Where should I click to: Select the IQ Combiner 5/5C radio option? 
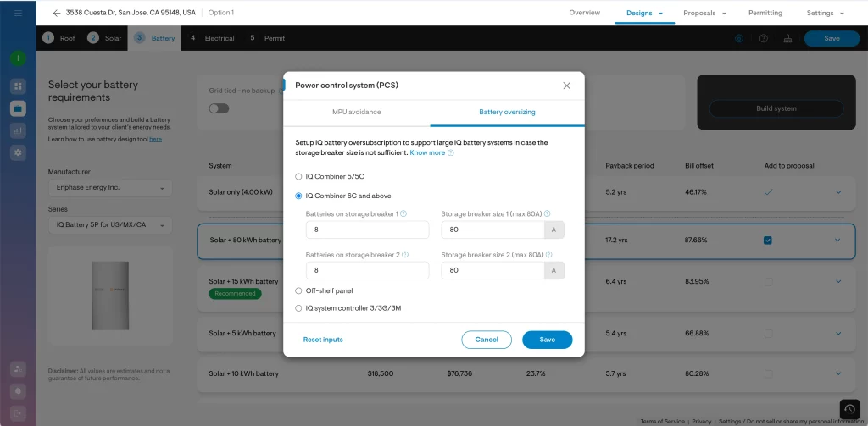[298, 176]
